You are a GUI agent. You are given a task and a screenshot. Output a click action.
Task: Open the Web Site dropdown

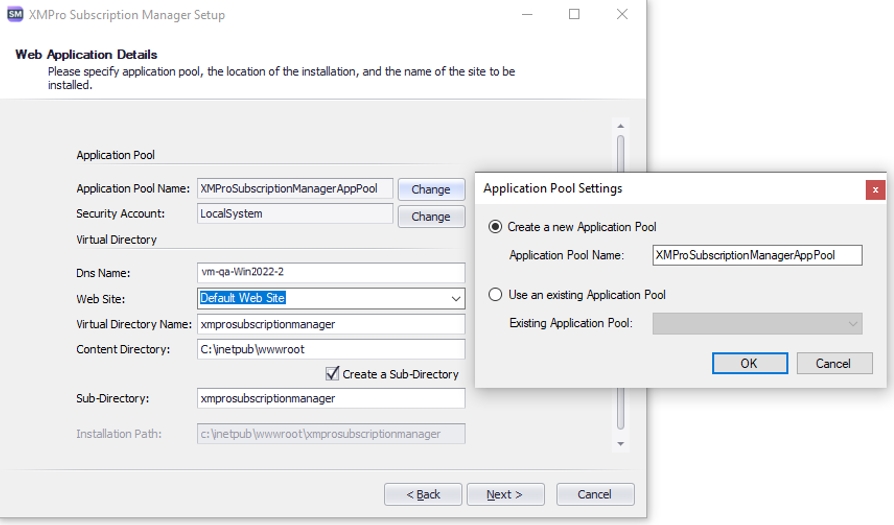coord(456,298)
